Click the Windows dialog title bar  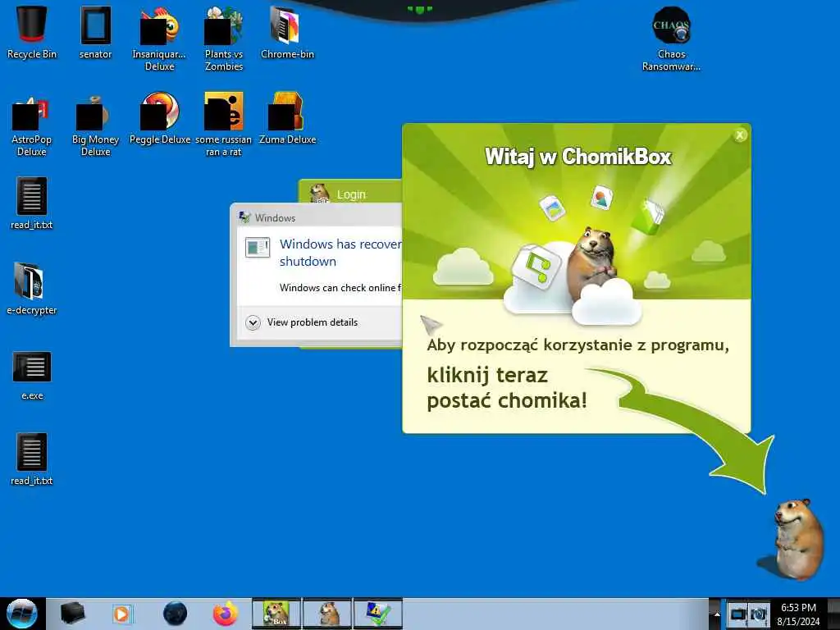[316, 217]
